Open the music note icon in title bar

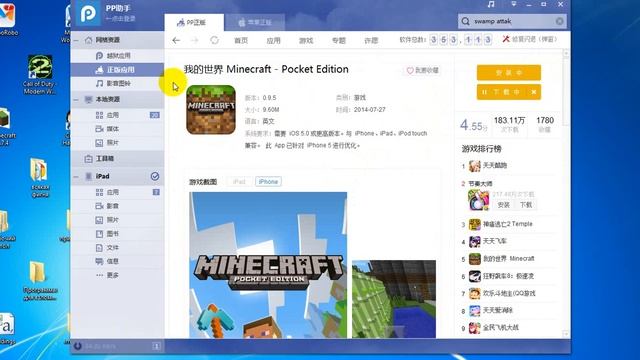coord(491,4)
